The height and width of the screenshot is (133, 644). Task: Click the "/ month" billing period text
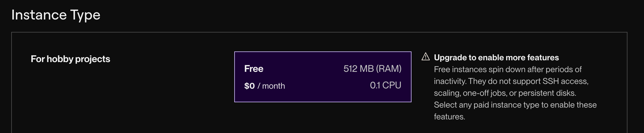(x=271, y=86)
